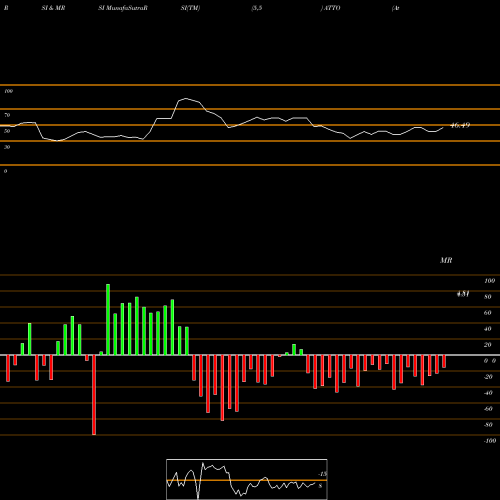Click the 40 label on MR axis

488,329
